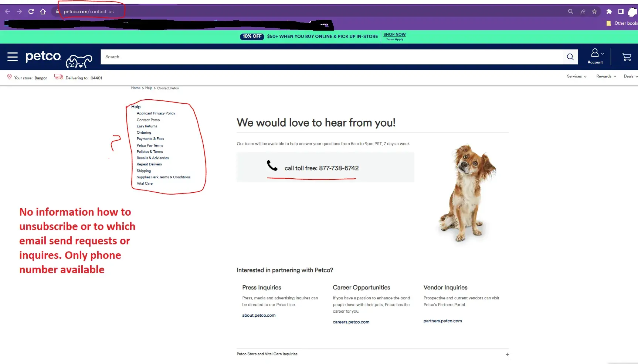Open the Account menu
638x364 pixels.
(x=595, y=56)
